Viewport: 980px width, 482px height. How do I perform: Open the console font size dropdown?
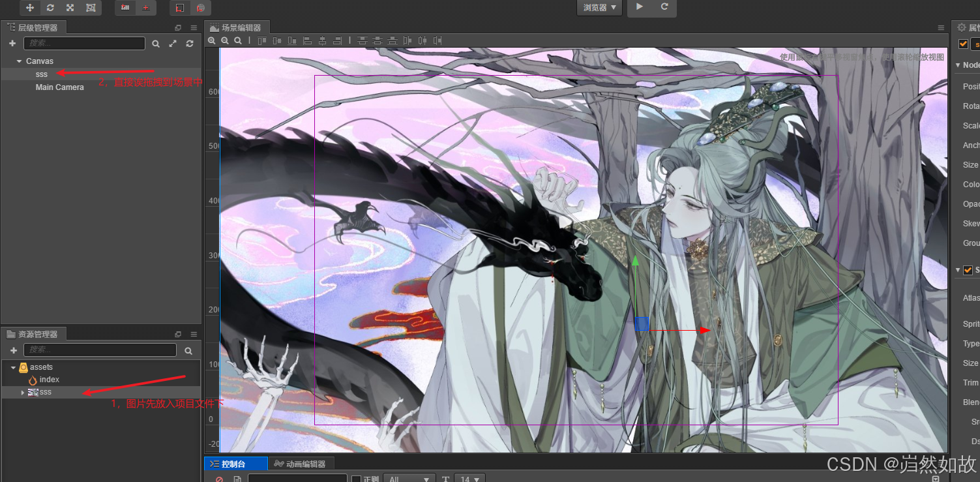[469, 479]
